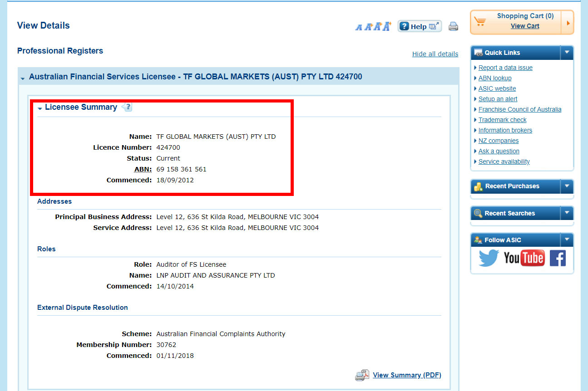
Task: Expand the Recent Purchases panel
Action: pos(567,186)
